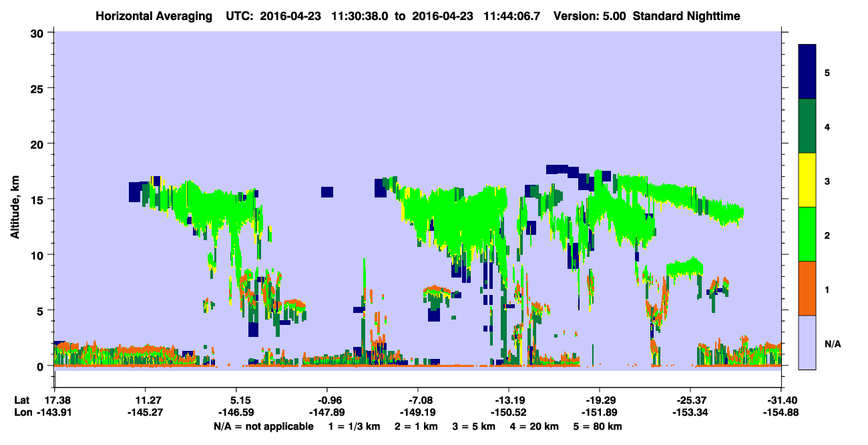868x445 pixels.
Task: Click the longitude value -151.89
Action: coord(600,412)
